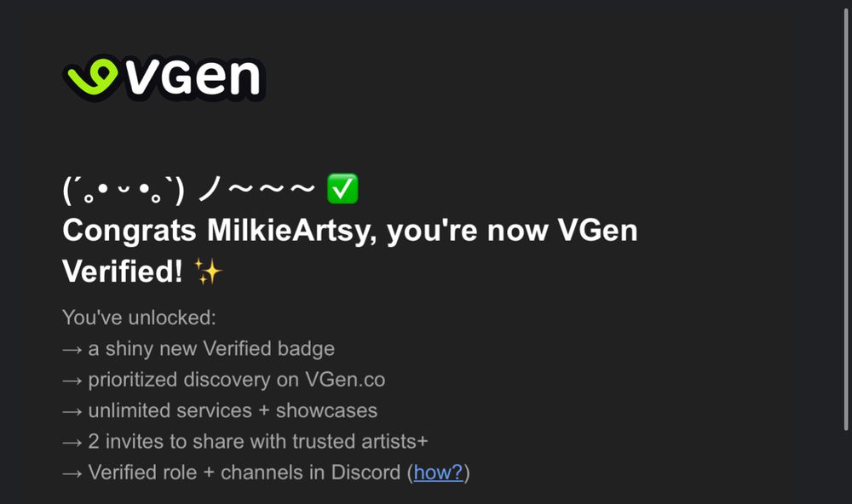This screenshot has height=504, width=852.
Task: Click the sparkles emoji after Verified!
Action: tap(208, 271)
